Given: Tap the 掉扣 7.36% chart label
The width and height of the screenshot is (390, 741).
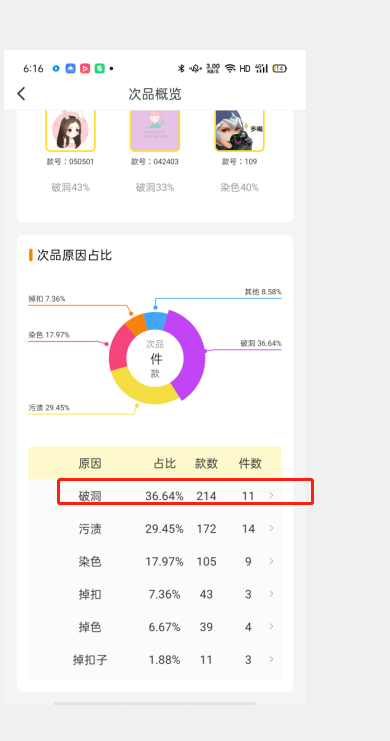Looking at the screenshot, I should click(x=47, y=299).
